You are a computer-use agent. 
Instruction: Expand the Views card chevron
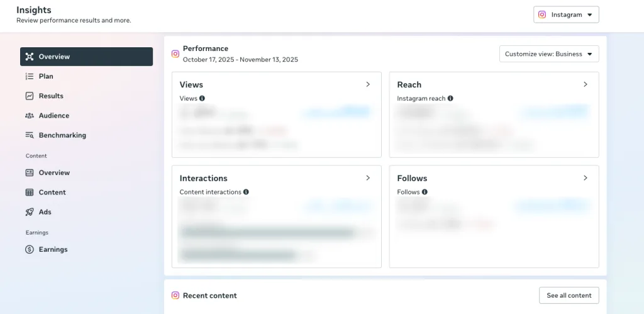point(368,84)
